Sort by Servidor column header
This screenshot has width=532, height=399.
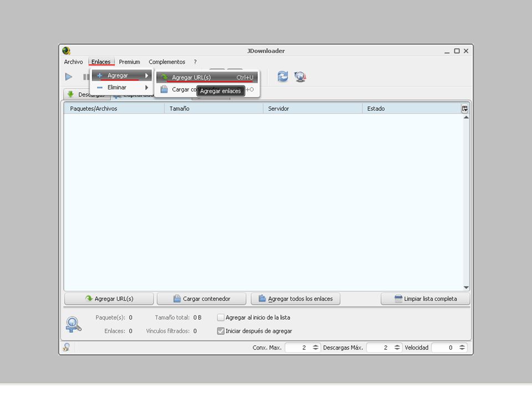(x=313, y=109)
